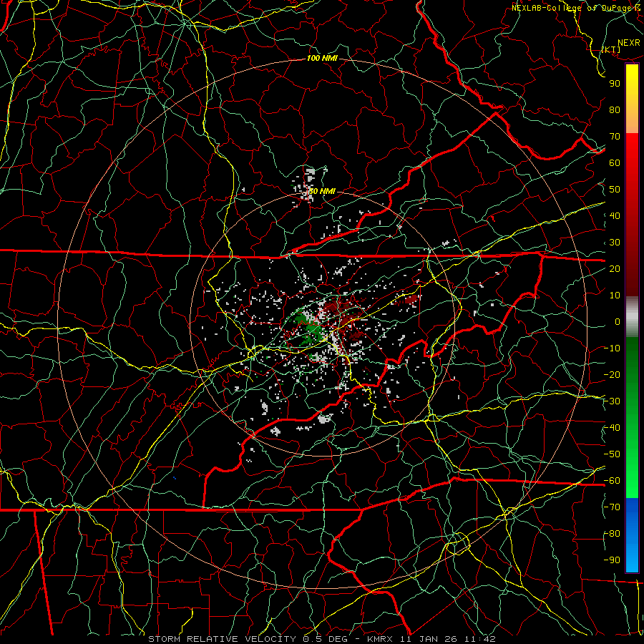Click the -10 value on the velocity scale
The height and width of the screenshot is (644, 644).
612,348
